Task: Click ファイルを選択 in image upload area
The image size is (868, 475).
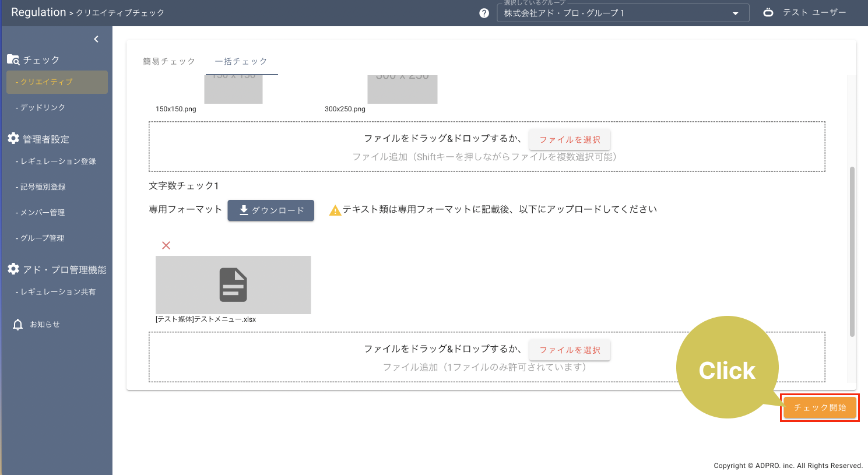Action: pos(570,140)
